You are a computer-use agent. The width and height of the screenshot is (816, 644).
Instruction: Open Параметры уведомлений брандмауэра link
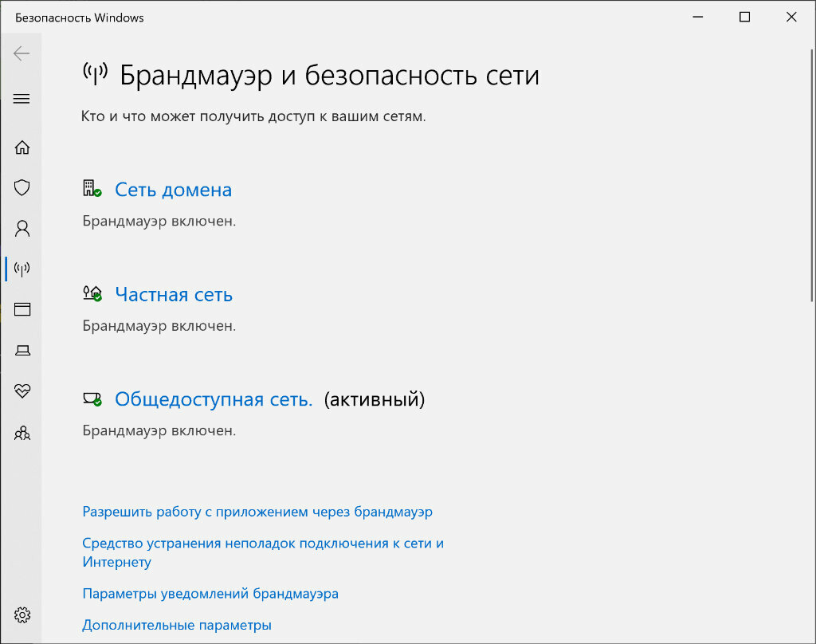click(x=210, y=594)
